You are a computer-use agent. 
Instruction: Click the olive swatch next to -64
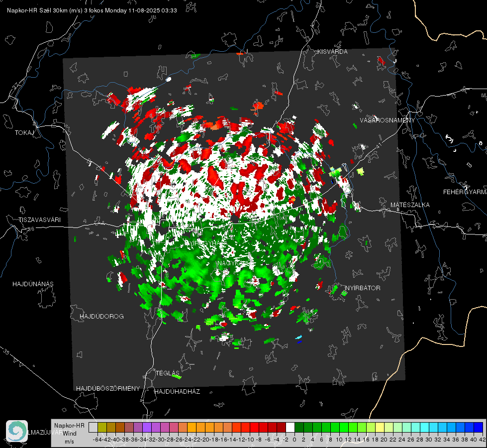coord(102,427)
